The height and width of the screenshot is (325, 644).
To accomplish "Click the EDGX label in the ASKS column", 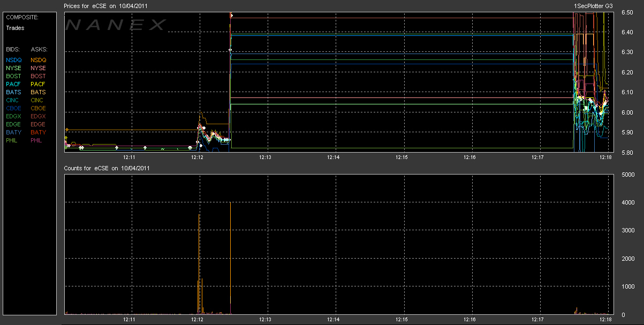I will [38, 116].
